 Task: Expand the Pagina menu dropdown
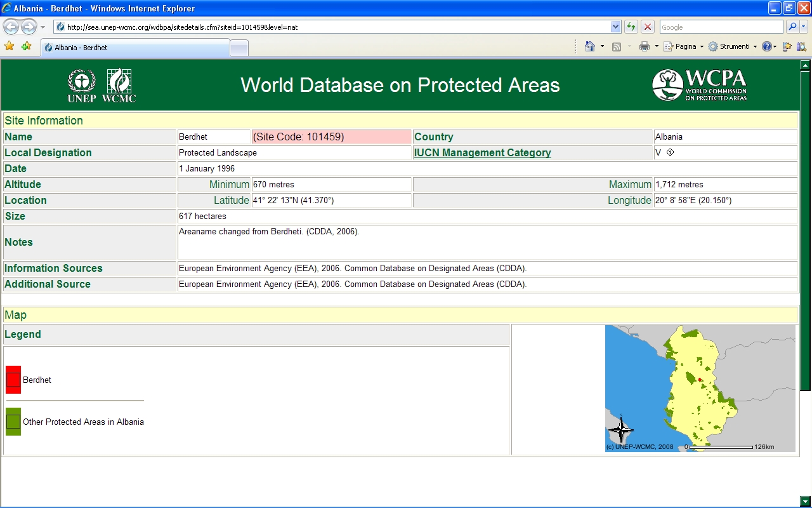[x=702, y=46]
